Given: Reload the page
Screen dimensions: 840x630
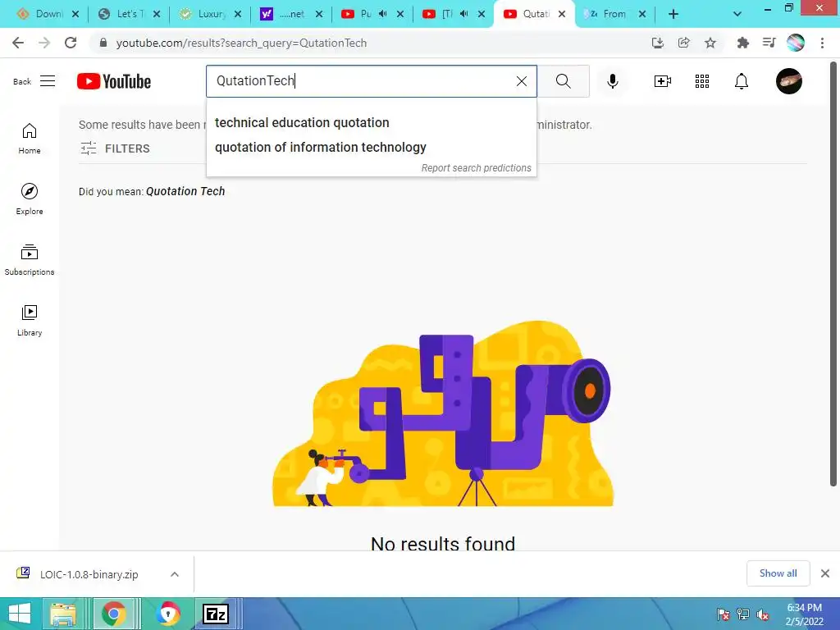Looking at the screenshot, I should (x=71, y=43).
